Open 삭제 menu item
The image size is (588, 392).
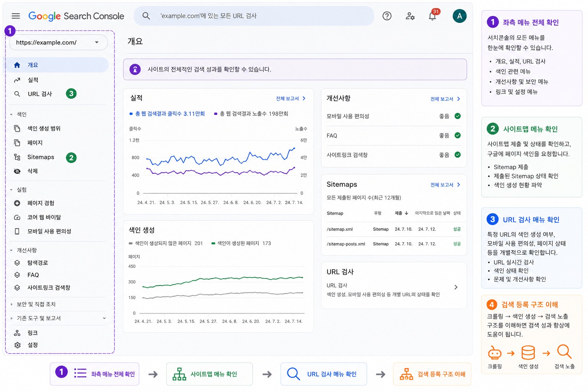tap(33, 171)
